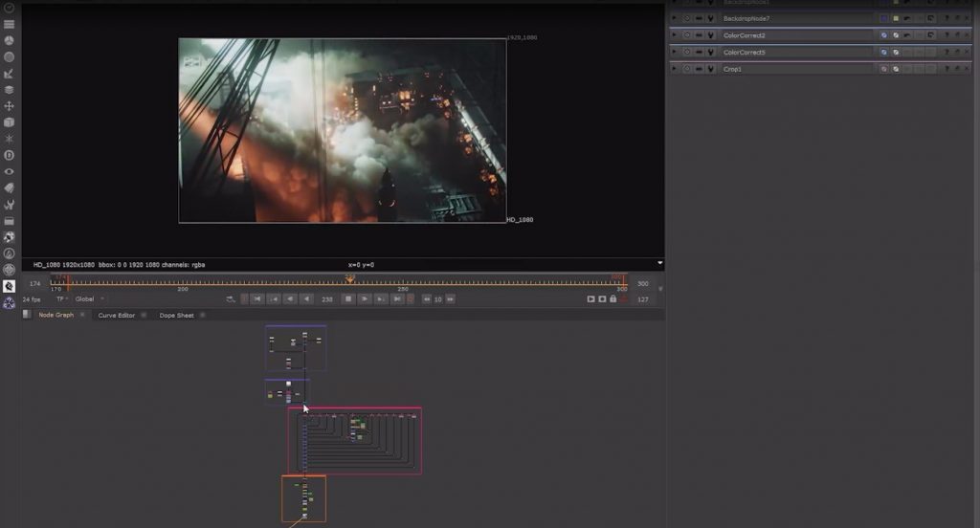
Task: Click the pane layout icon beside Node Graph
Action: tap(26, 315)
